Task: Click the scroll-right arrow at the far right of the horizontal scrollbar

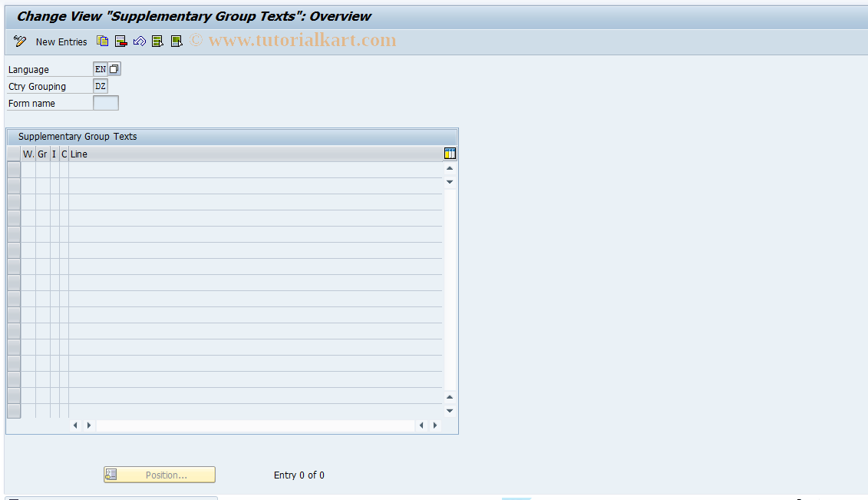Action: pyautogui.click(x=435, y=425)
